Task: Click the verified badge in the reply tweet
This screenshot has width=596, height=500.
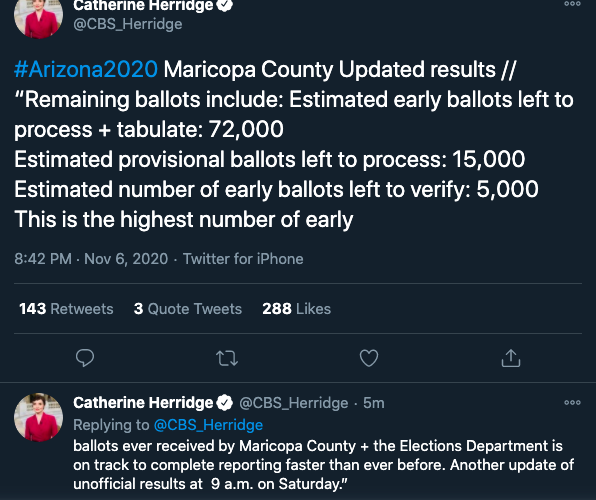Action: [x=225, y=403]
